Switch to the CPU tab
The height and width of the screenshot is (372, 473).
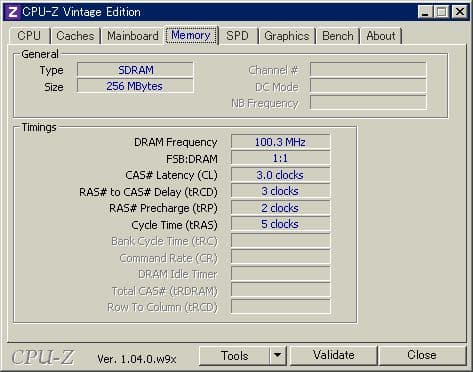[x=29, y=36]
